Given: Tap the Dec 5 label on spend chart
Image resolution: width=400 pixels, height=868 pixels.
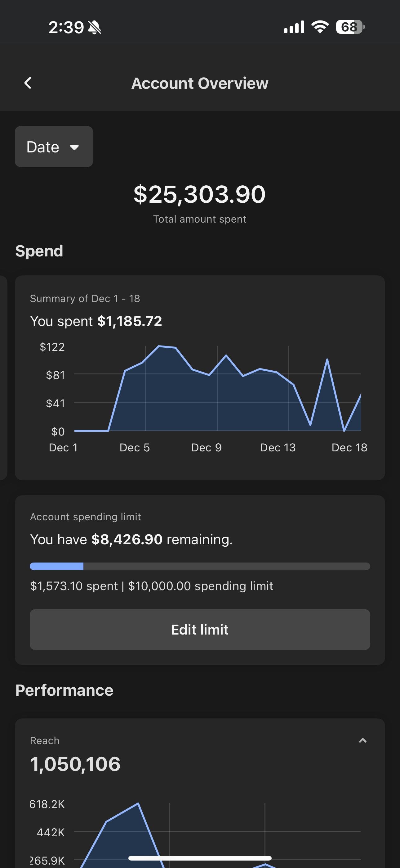Looking at the screenshot, I should pyautogui.click(x=135, y=447).
